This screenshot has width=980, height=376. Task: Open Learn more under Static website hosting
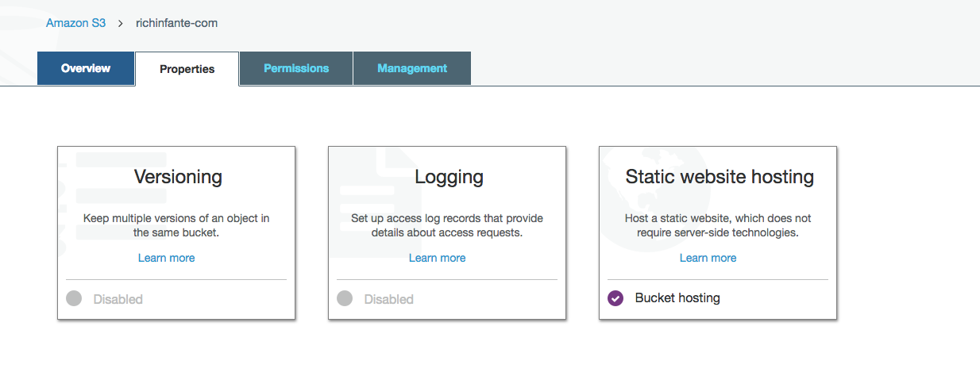(x=708, y=258)
